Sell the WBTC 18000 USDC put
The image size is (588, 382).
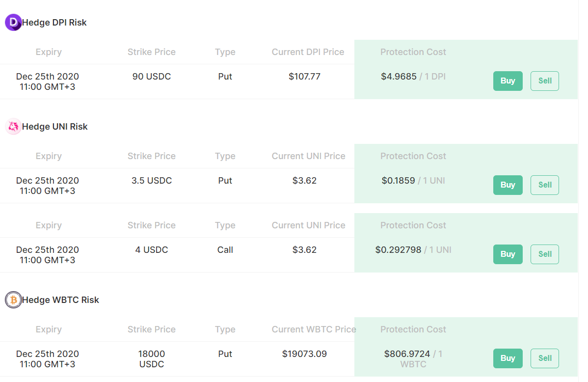tap(544, 358)
